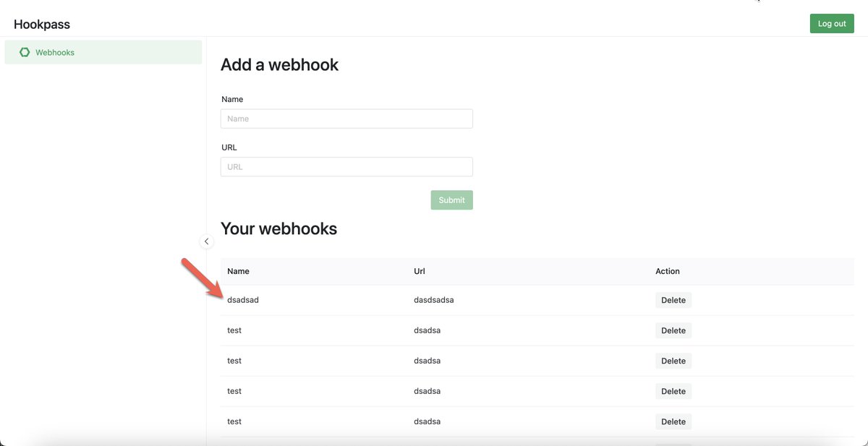Delete the third test webhook entry
Viewport: 868px width, 446px height.
click(673, 390)
